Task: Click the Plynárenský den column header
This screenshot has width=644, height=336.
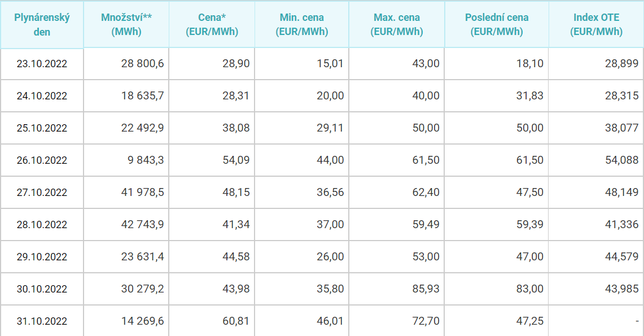Action: (42, 25)
